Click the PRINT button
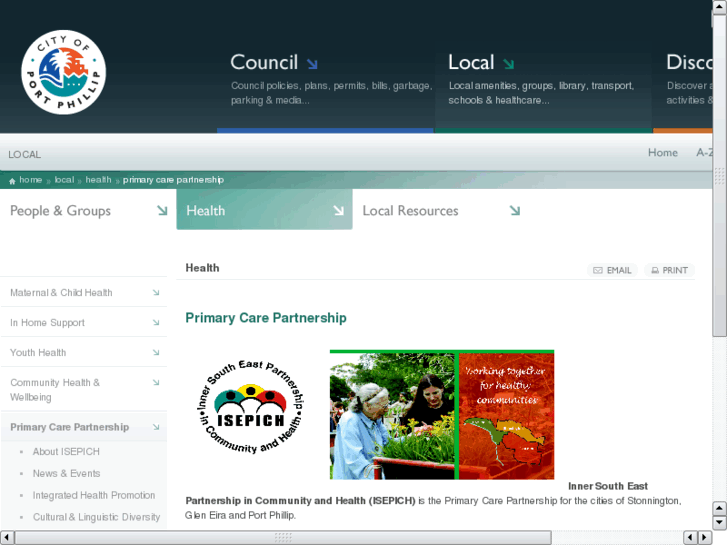The width and height of the screenshot is (727, 545). tap(670, 270)
